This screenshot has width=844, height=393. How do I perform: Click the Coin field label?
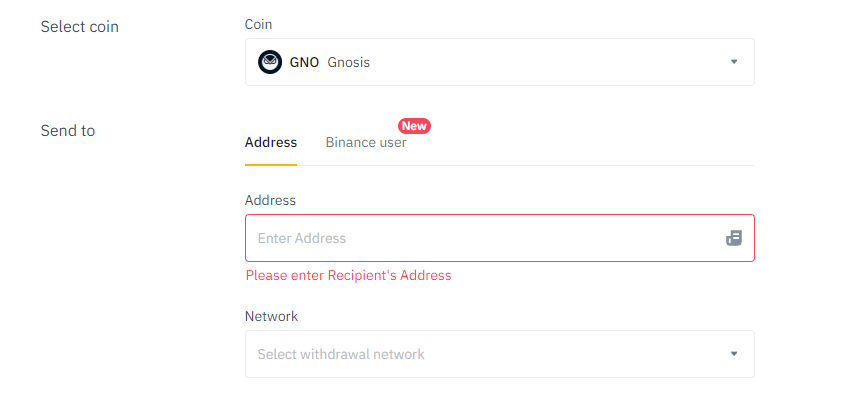tap(258, 24)
